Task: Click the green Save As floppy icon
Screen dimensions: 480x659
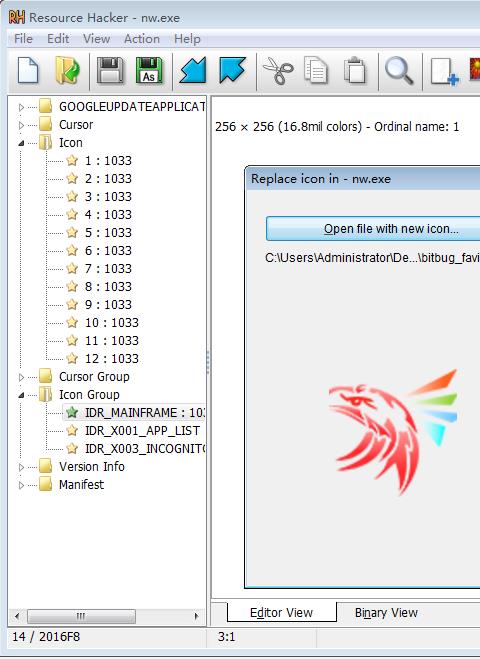Action: (x=149, y=70)
